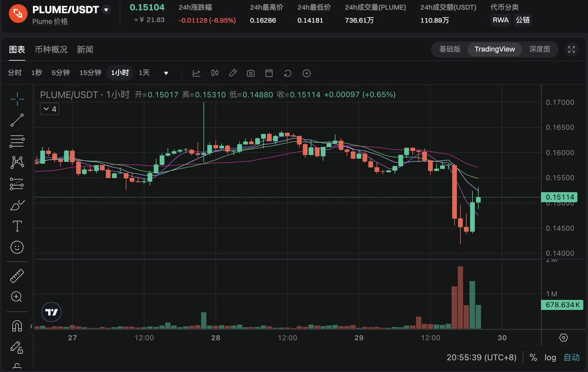This screenshot has width=588, height=372.
Task: Take a chart snapshot with camera icon
Action: point(251,73)
